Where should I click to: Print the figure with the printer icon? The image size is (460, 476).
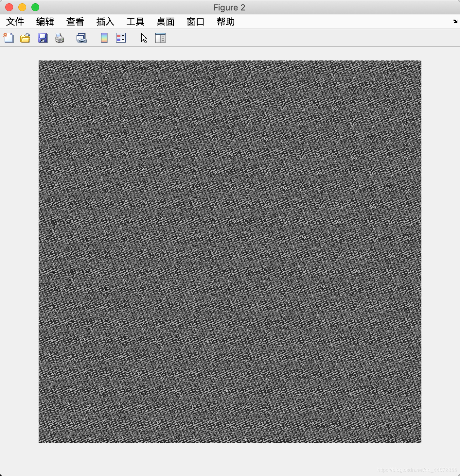(60, 38)
